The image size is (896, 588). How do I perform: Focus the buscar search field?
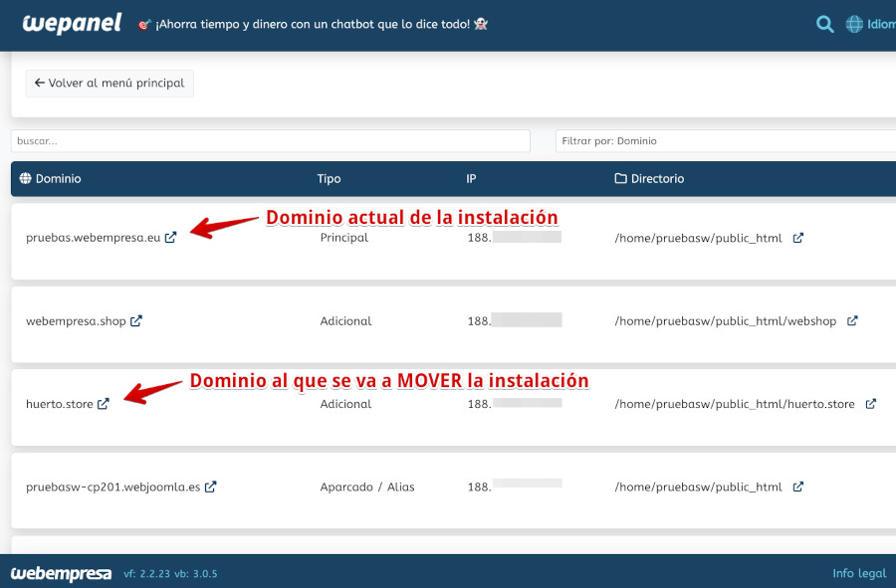[x=270, y=141]
